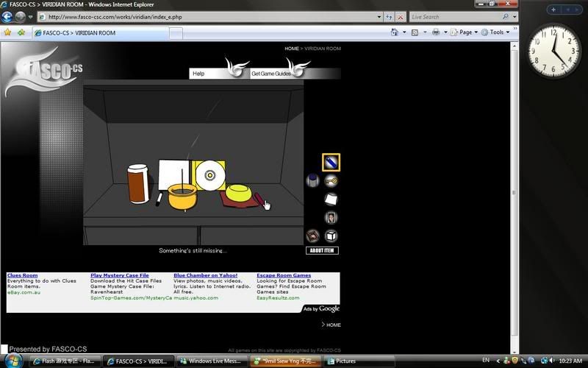Image resolution: width=588 pixels, height=368 pixels.
Task: Expand the Tools dropdown in toolbar
Action: pyautogui.click(x=501, y=32)
